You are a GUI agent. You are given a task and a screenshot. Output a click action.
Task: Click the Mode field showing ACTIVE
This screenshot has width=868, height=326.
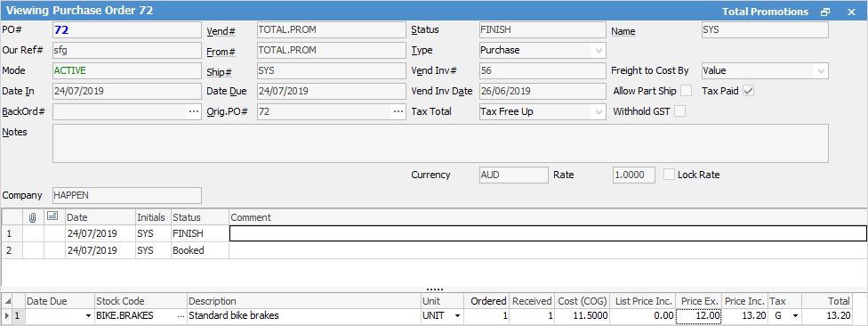[127, 71]
